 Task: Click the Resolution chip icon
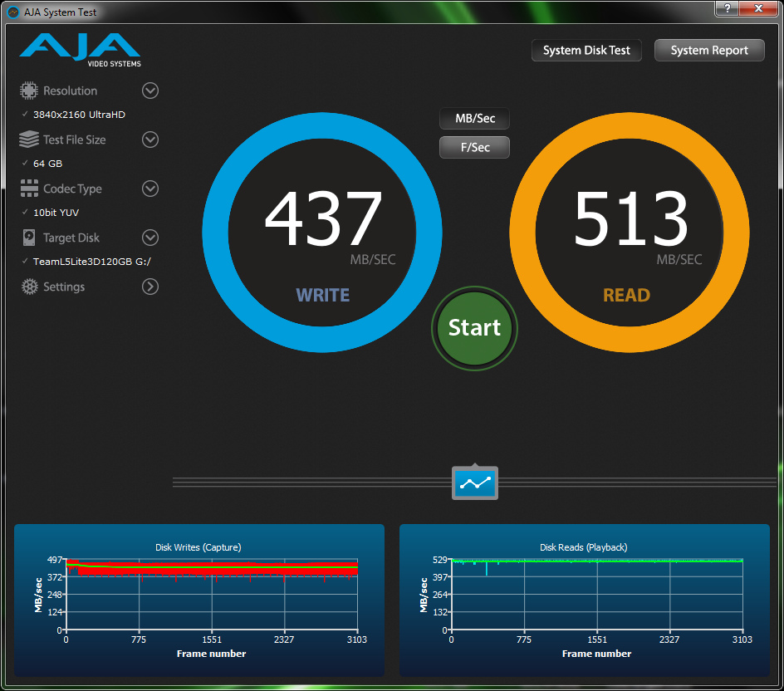pyautogui.click(x=29, y=91)
